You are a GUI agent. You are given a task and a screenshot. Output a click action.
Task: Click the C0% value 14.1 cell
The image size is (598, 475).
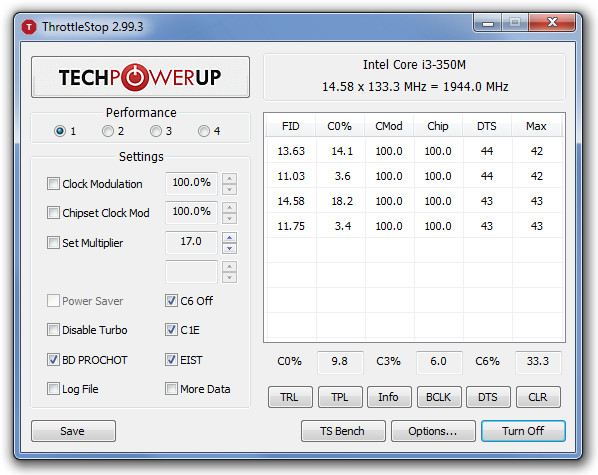[x=342, y=151]
